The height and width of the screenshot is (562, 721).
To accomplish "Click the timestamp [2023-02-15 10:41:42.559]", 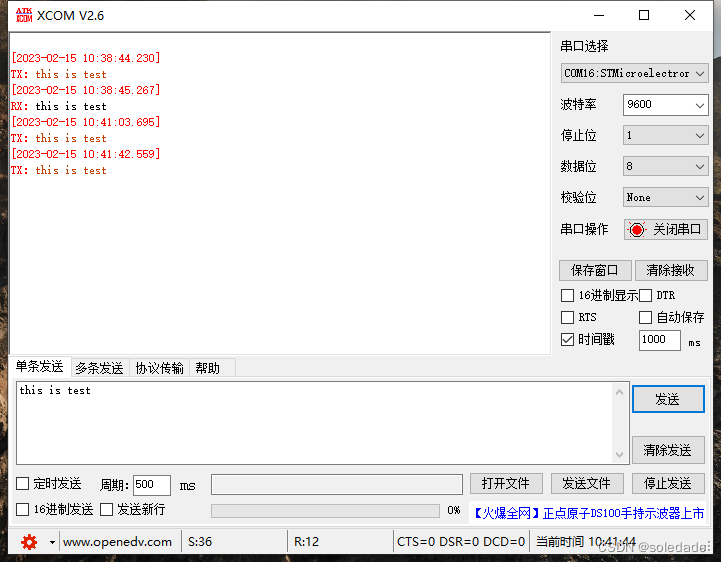I will click(86, 154).
